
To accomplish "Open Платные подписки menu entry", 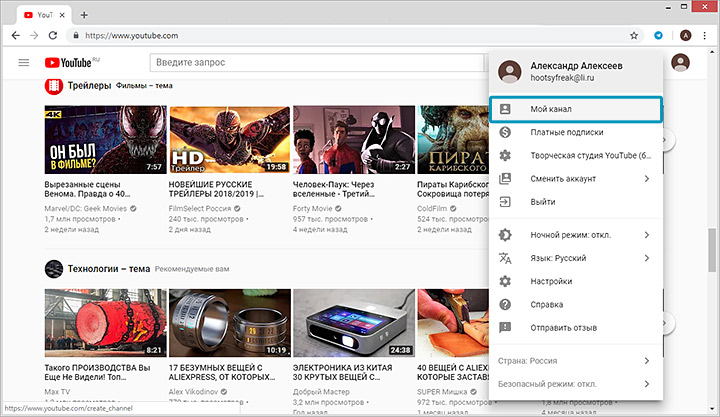I will point(576,132).
